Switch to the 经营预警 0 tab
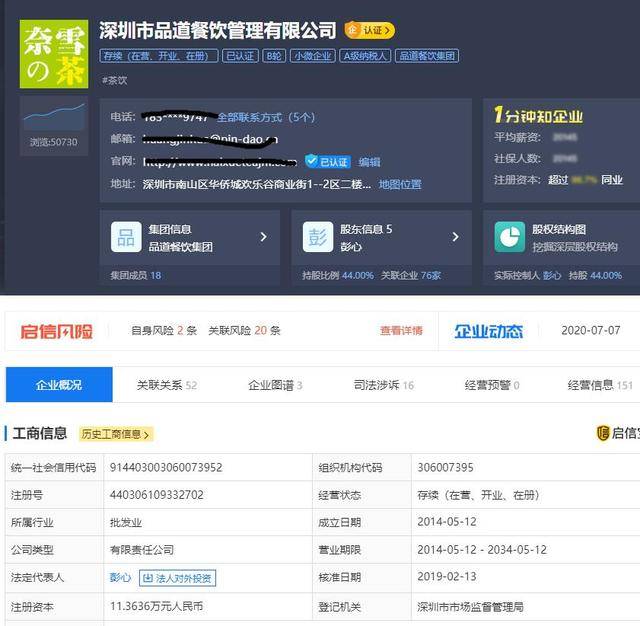Screen dimensions: 640x626 pyautogui.click(x=492, y=385)
